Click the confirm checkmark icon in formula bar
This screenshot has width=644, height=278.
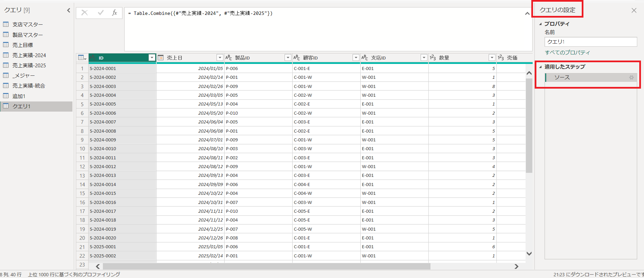(101, 13)
